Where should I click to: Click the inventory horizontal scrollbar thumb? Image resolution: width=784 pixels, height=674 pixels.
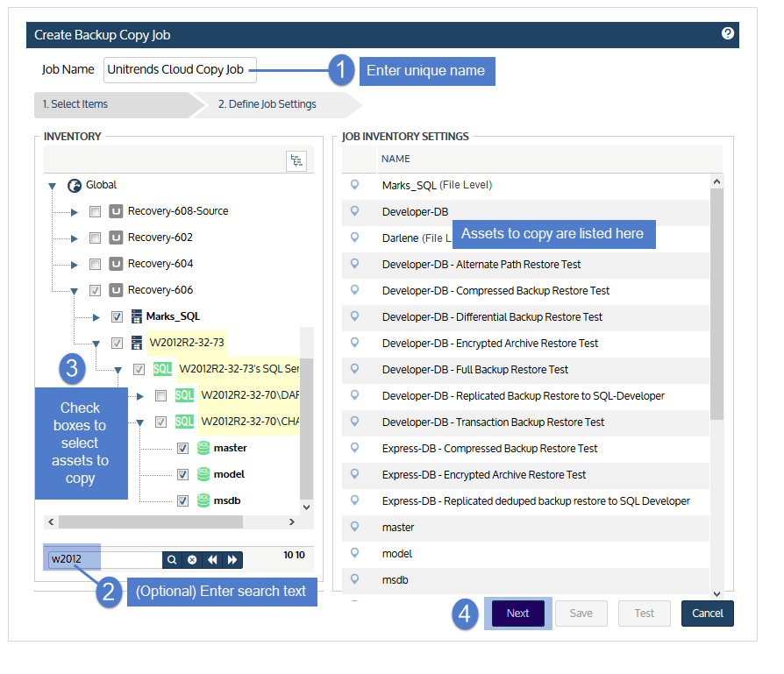tap(151, 522)
